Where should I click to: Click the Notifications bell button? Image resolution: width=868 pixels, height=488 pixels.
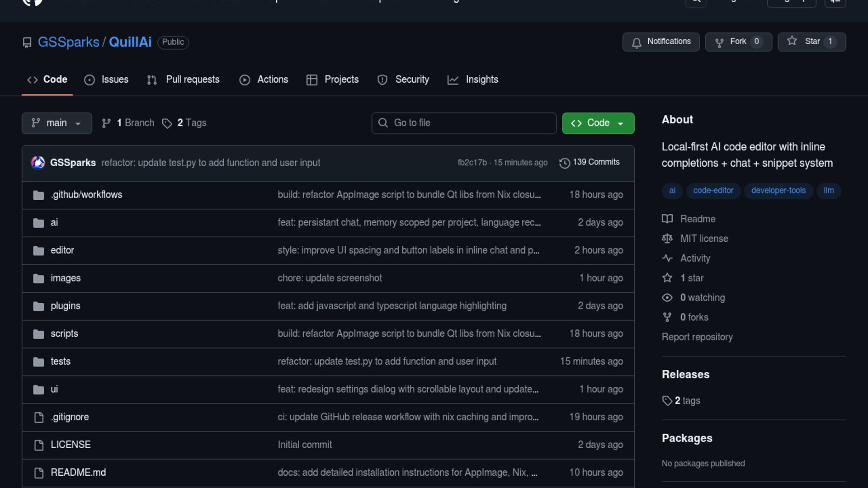(x=660, y=42)
